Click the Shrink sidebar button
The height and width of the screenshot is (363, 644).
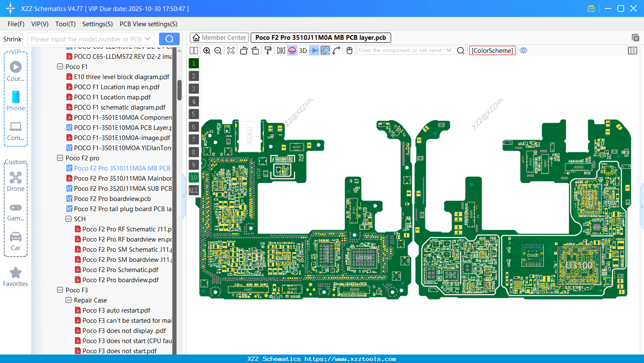(x=12, y=38)
